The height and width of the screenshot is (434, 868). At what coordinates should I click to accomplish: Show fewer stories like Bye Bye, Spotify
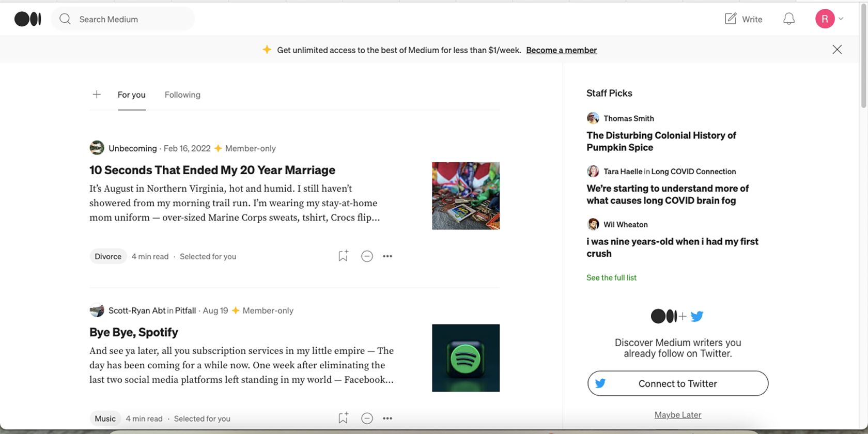[367, 418]
